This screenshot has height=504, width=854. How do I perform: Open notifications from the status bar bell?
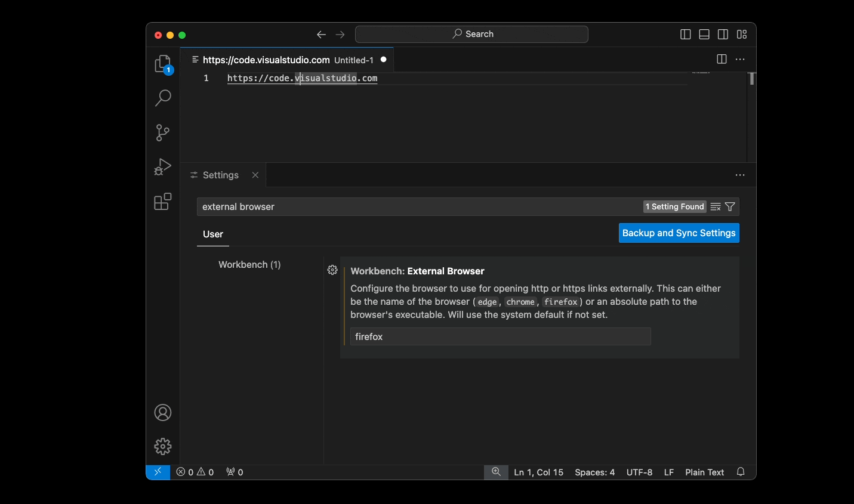click(741, 472)
